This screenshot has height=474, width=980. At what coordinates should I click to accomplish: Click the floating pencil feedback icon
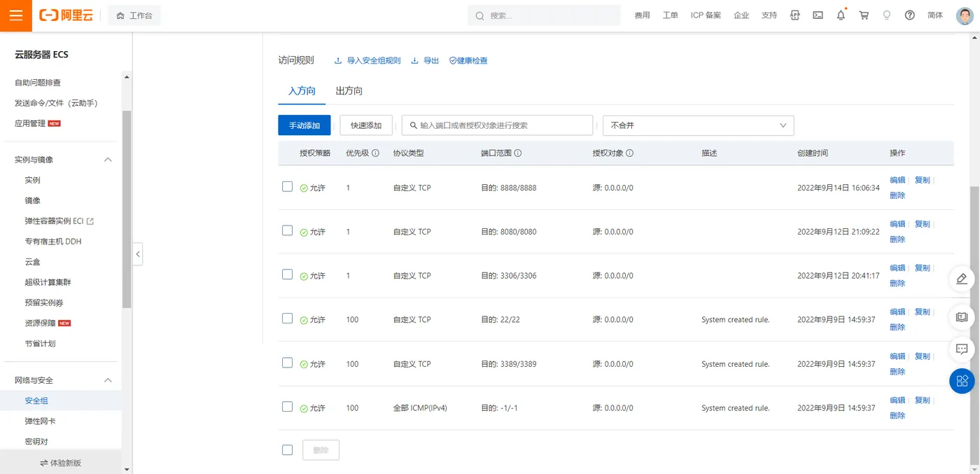(962, 279)
